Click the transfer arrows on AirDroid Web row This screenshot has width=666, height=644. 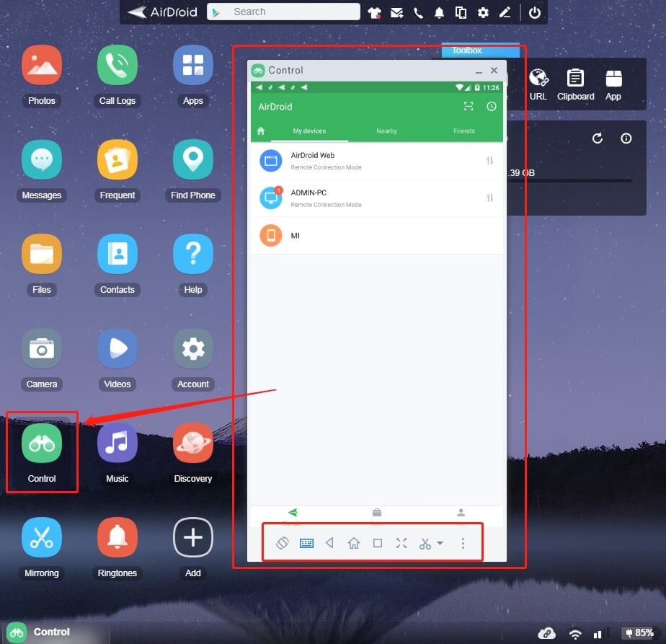pos(489,161)
